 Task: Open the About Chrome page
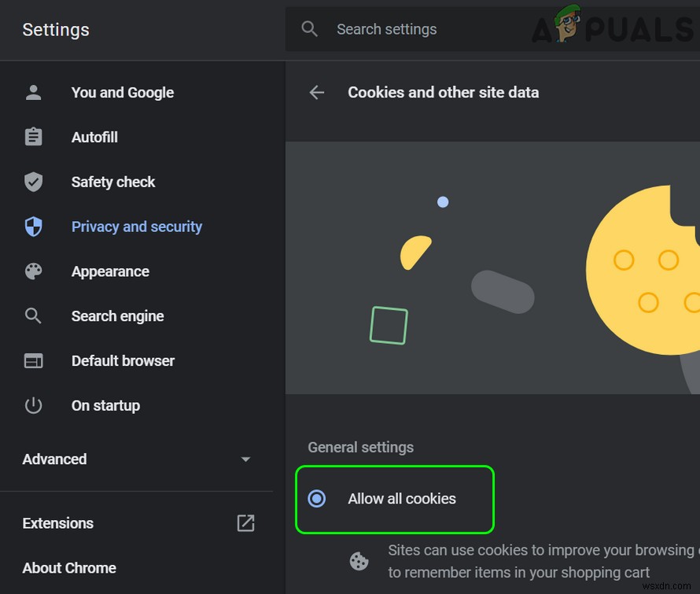69,568
